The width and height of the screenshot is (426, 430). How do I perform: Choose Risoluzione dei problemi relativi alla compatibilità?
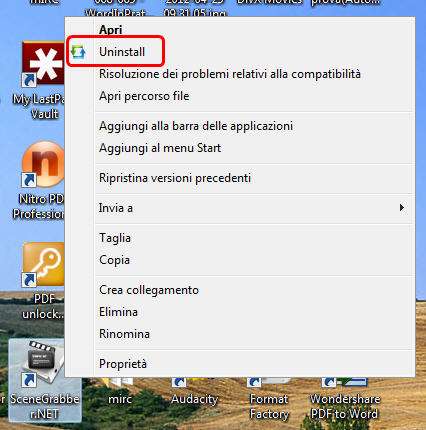pyautogui.click(x=230, y=74)
